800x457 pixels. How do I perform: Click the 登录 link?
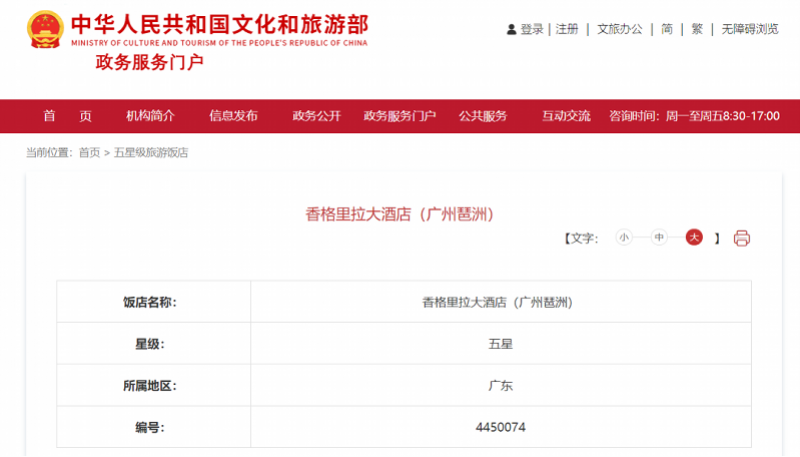(532, 30)
